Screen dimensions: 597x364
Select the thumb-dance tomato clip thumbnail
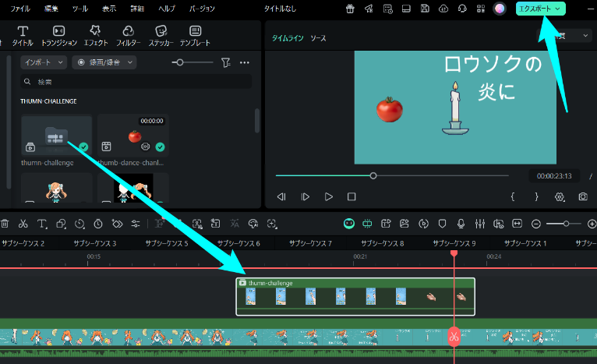click(x=132, y=135)
